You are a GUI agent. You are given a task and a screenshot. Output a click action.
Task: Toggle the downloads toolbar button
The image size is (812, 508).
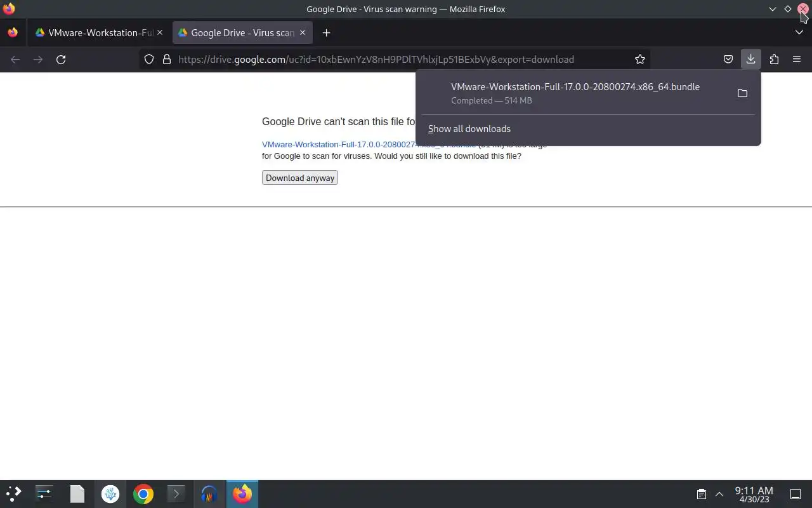750,59
